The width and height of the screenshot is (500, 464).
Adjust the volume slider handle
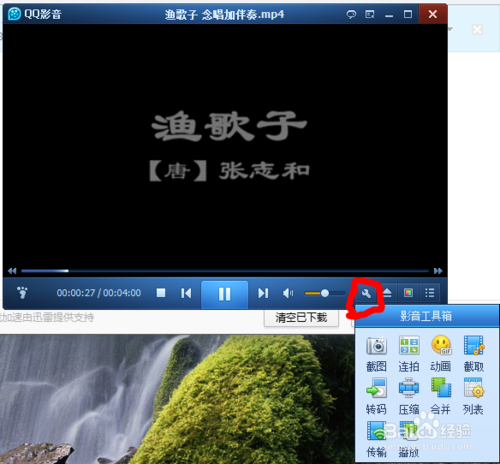tap(325, 293)
